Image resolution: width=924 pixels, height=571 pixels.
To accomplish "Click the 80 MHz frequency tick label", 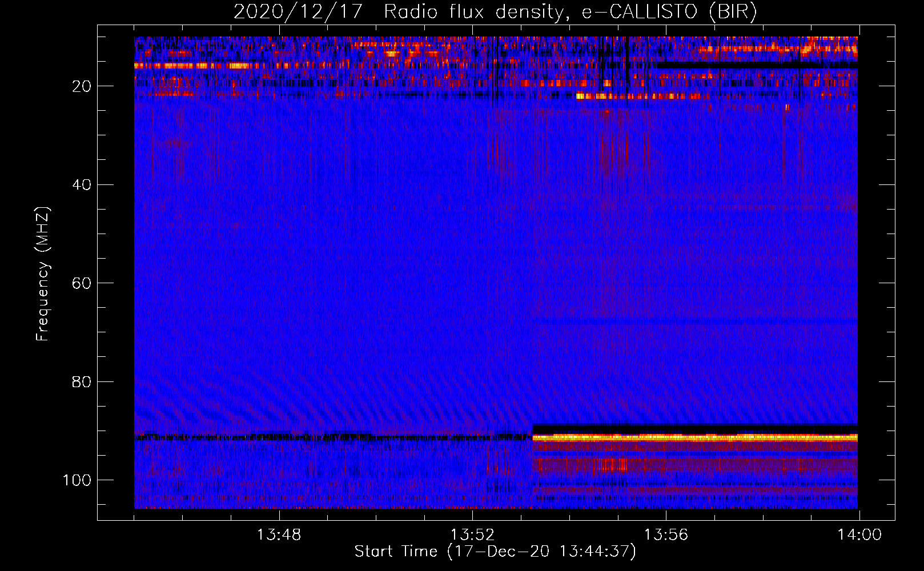I will coord(82,381).
